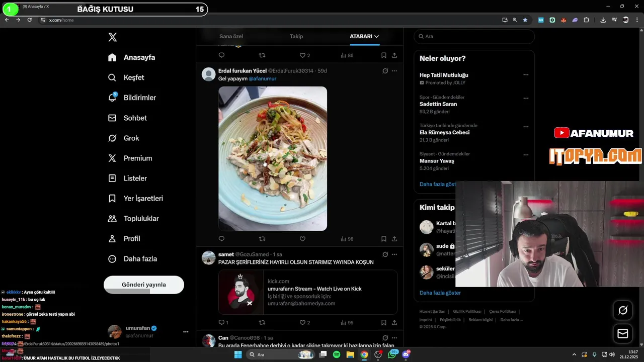
Task: Open the pasta plate photo
Action: [273, 158]
